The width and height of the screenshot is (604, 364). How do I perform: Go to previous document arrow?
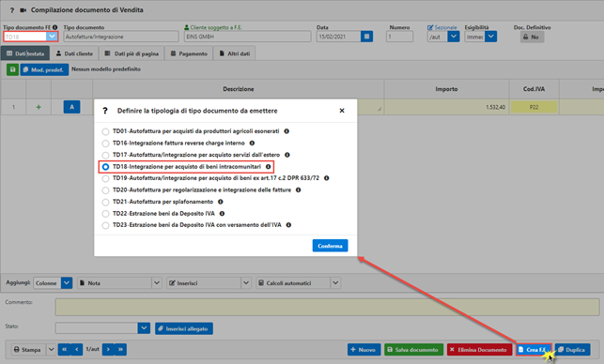77,349
